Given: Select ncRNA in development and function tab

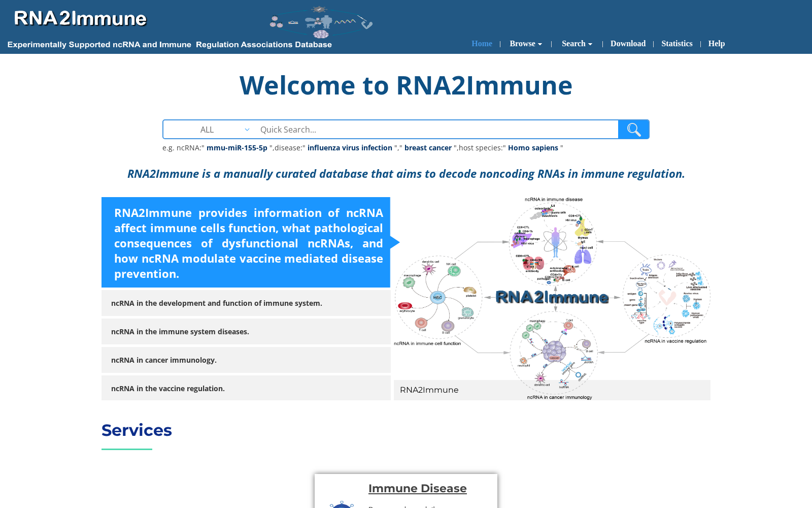Looking at the screenshot, I should pos(246,303).
